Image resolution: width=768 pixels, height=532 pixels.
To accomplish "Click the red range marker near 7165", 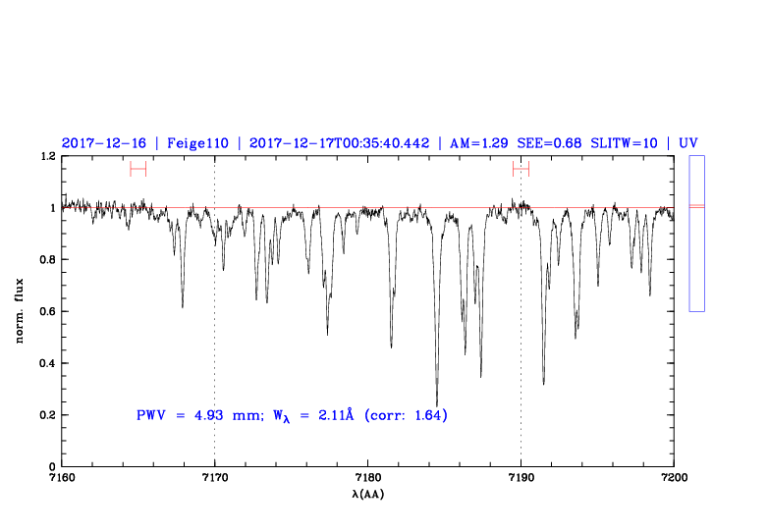I will pos(137,169).
